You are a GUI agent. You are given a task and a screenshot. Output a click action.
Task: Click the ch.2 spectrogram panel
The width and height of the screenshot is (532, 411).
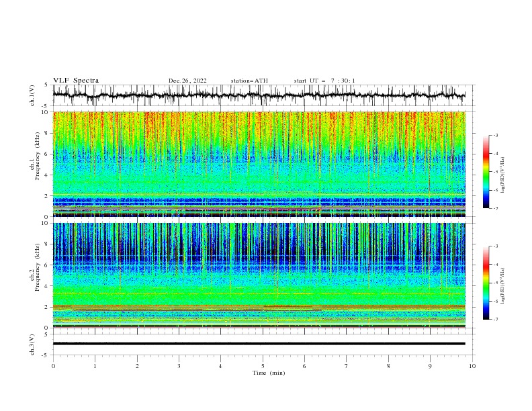tap(259, 275)
